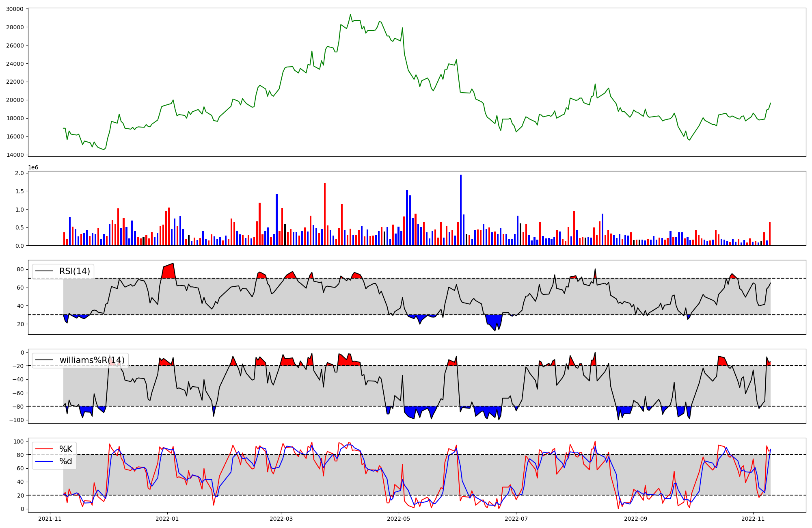The width and height of the screenshot is (812, 528).
Task: Click the %d legend entry text
Action: [66, 461]
